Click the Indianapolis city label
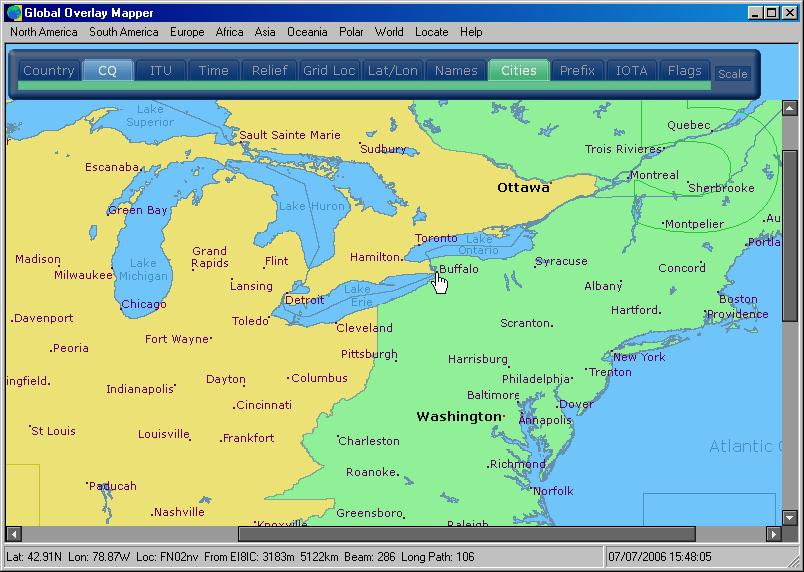The image size is (804, 572). point(140,390)
